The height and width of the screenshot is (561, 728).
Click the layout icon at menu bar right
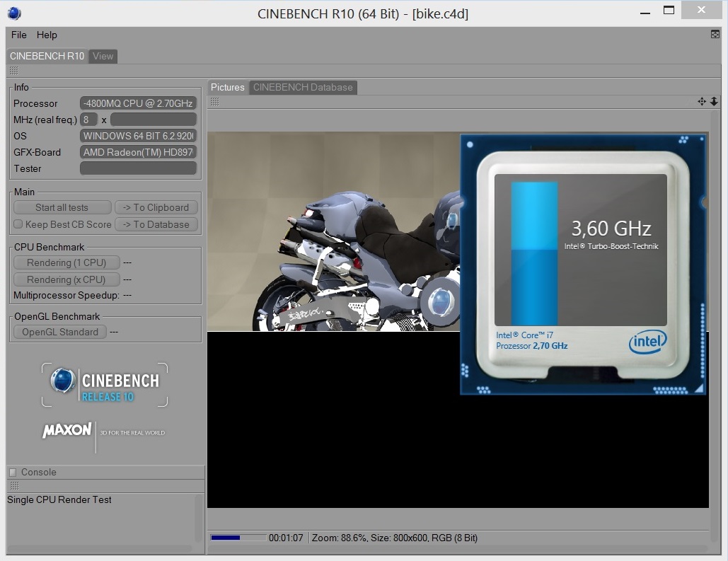click(x=715, y=34)
